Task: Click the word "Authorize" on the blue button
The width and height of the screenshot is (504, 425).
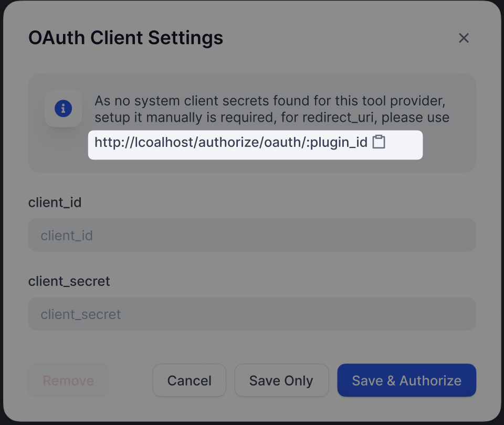Action: pyautogui.click(x=430, y=380)
